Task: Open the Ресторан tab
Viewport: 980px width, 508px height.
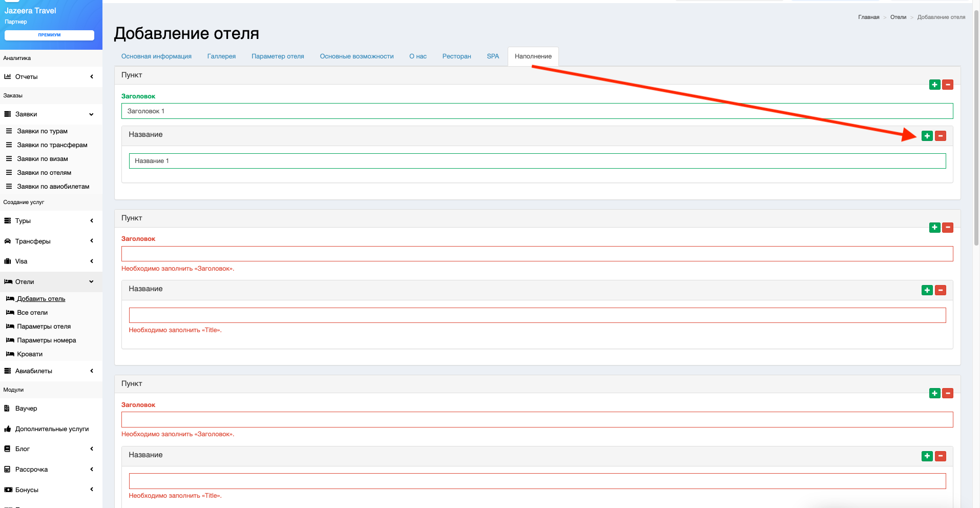Action: (x=456, y=56)
